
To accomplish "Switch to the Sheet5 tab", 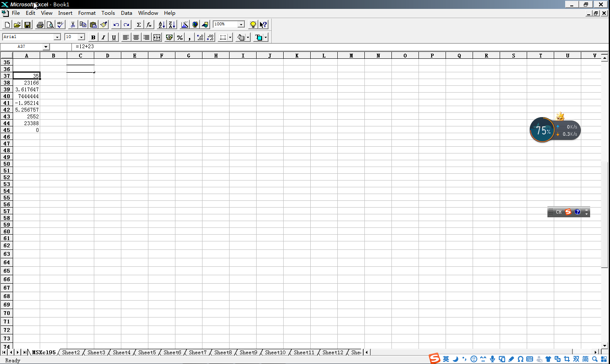I will click(x=147, y=353).
